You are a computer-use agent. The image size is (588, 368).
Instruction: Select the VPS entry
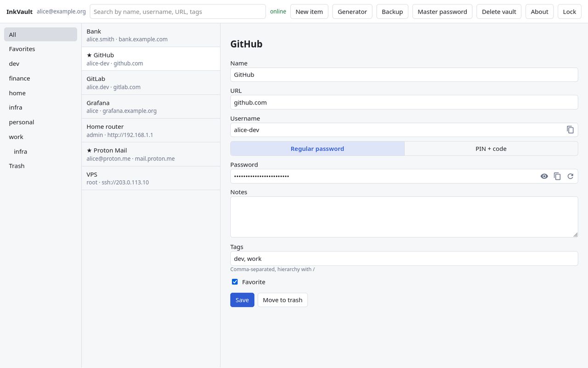(151, 178)
